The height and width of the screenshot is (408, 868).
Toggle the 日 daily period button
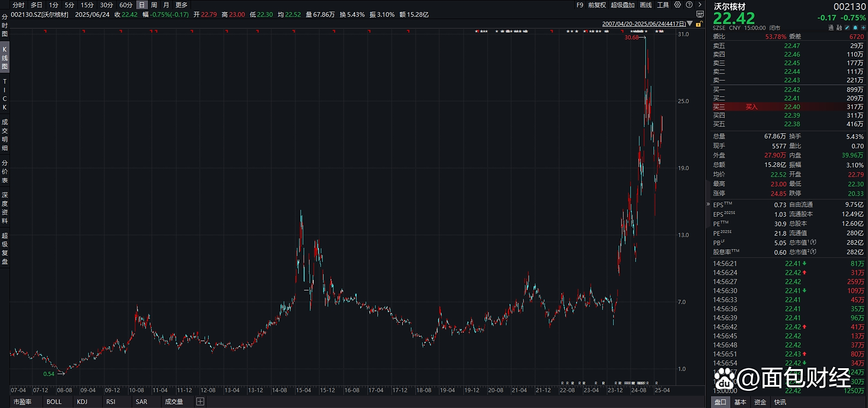coord(142,5)
